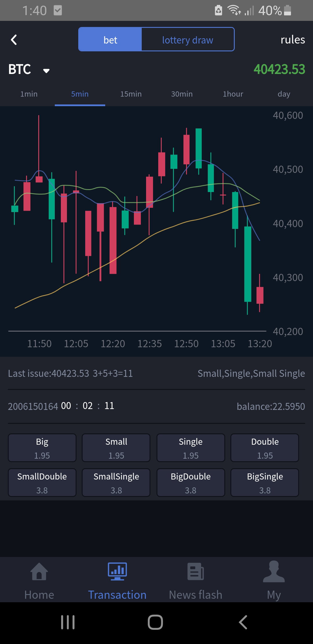Image resolution: width=313 pixels, height=644 pixels.
Task: Tap the 40,600 price axis label
Action: (288, 115)
